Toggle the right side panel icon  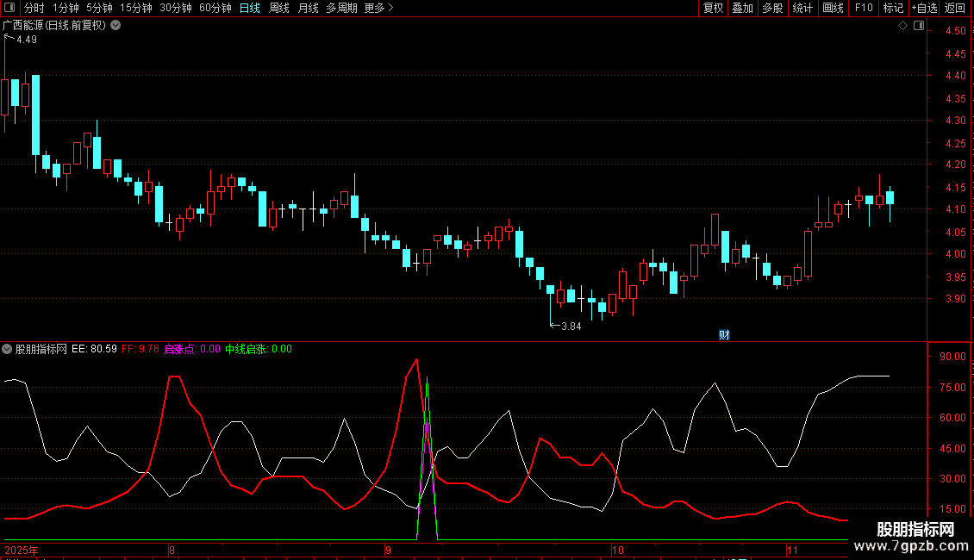(919, 26)
